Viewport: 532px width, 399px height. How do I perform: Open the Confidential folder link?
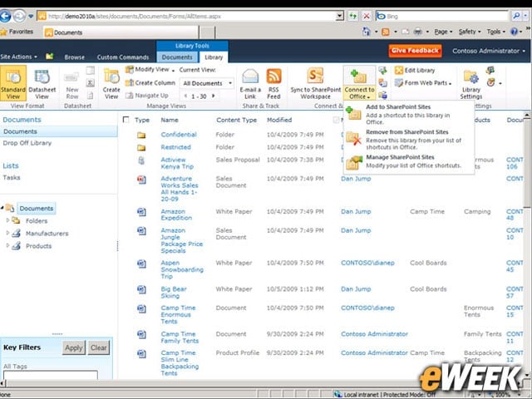coord(179,135)
